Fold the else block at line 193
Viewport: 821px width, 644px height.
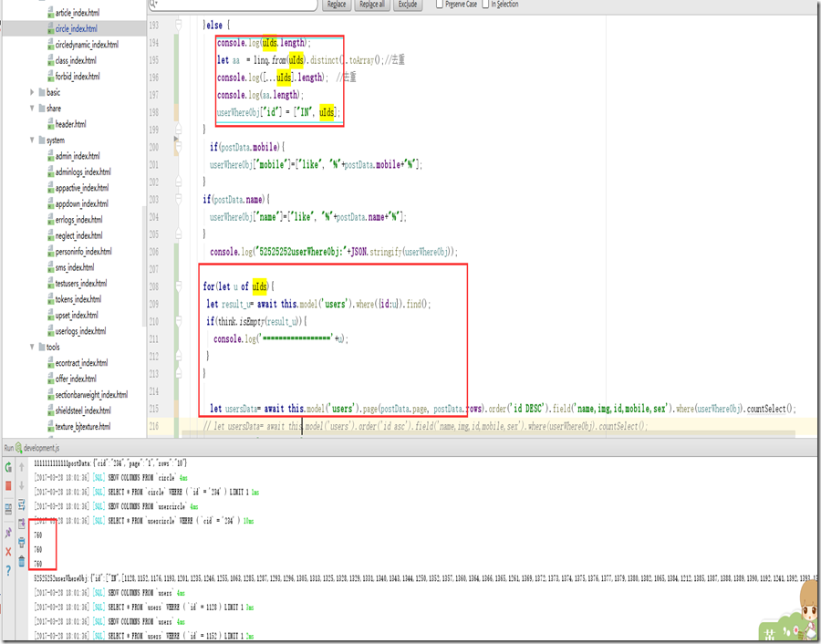179,25
